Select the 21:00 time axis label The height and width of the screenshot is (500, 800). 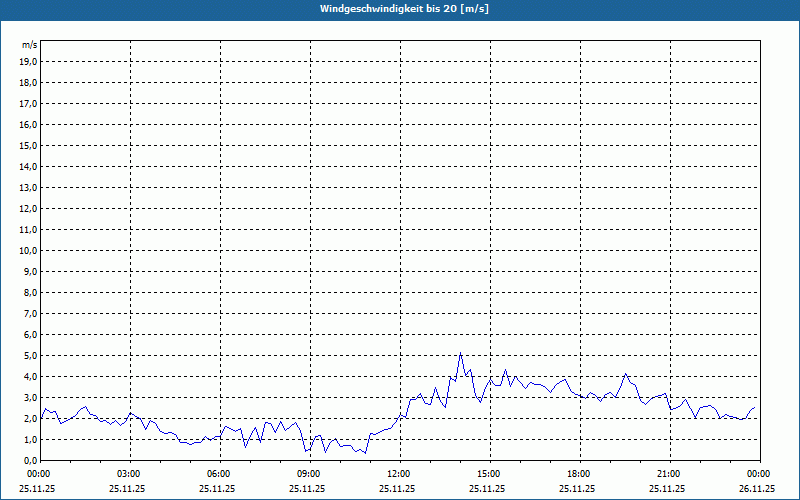tap(668, 474)
